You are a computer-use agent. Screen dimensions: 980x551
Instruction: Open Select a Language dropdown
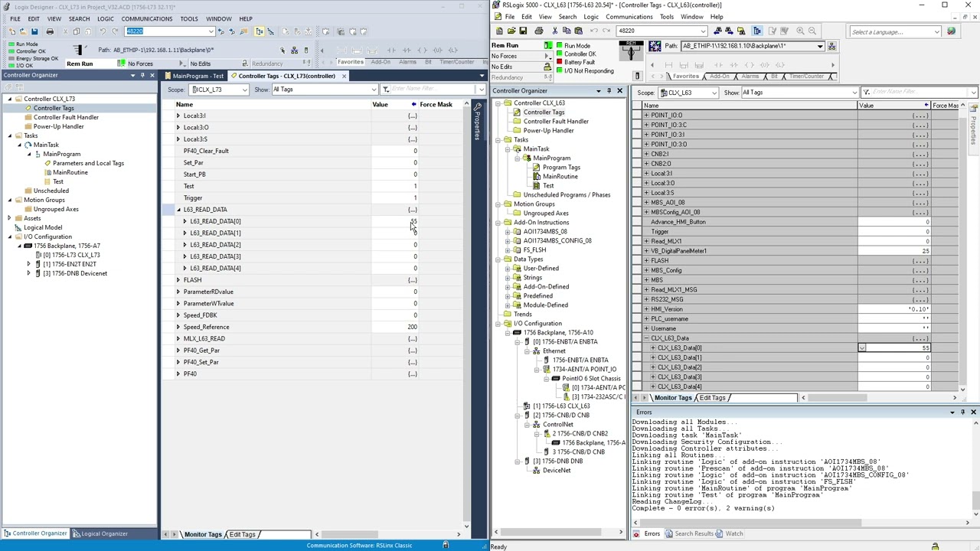tap(936, 31)
